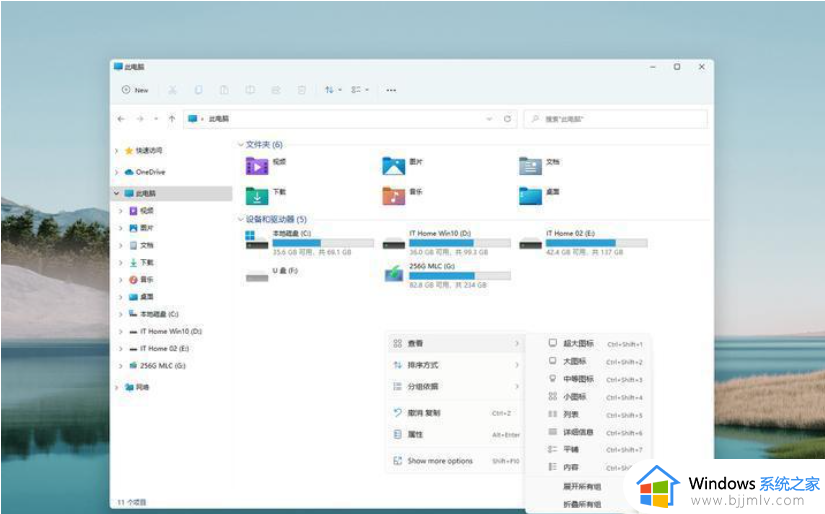Click the New button in the toolbar
The image size is (825, 514).
point(135,90)
